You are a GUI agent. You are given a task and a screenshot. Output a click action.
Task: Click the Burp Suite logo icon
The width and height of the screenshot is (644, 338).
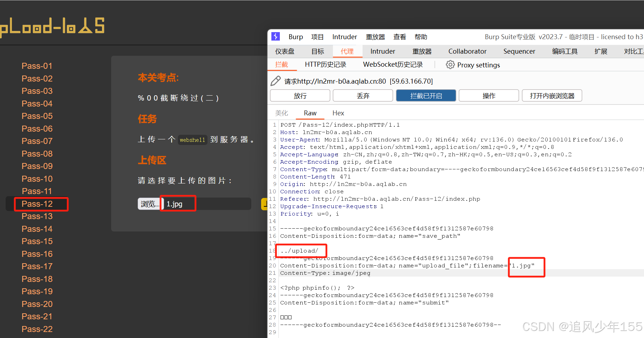point(276,36)
